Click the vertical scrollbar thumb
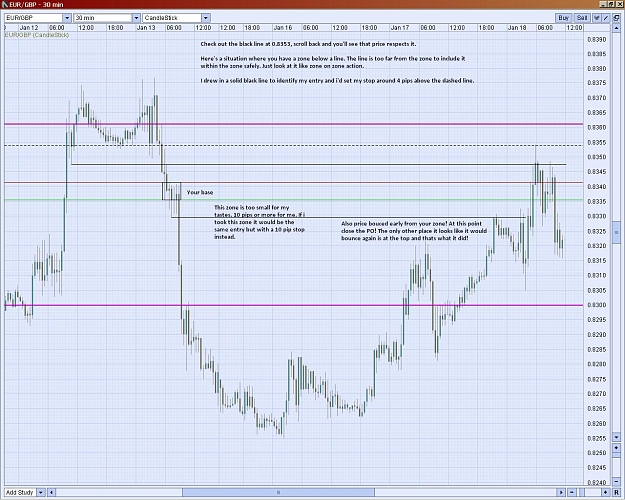625x500 pixels. [x=616, y=231]
